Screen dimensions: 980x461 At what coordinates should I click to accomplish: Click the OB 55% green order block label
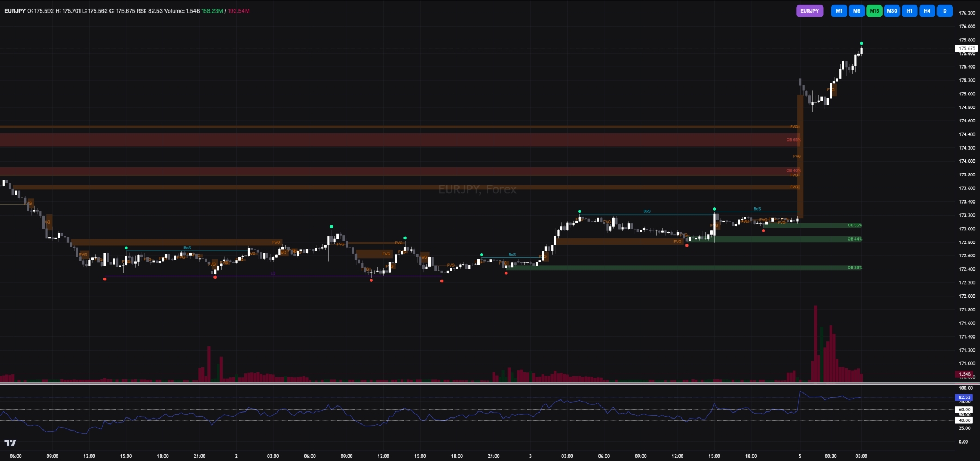point(855,225)
